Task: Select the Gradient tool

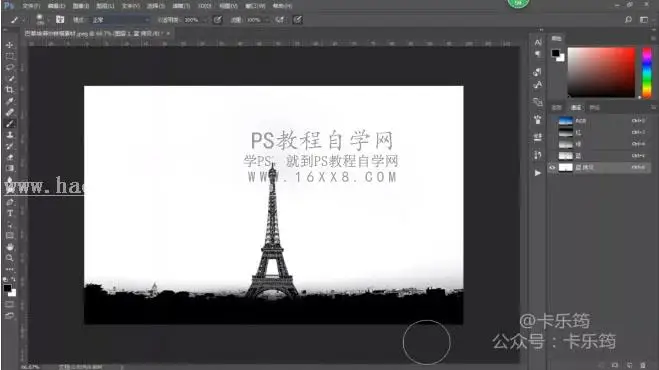Action: [x=10, y=168]
